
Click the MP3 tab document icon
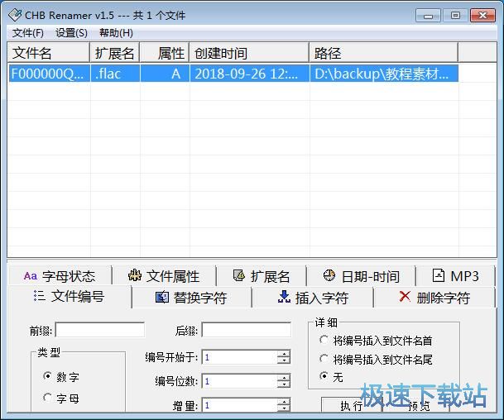[x=439, y=275]
